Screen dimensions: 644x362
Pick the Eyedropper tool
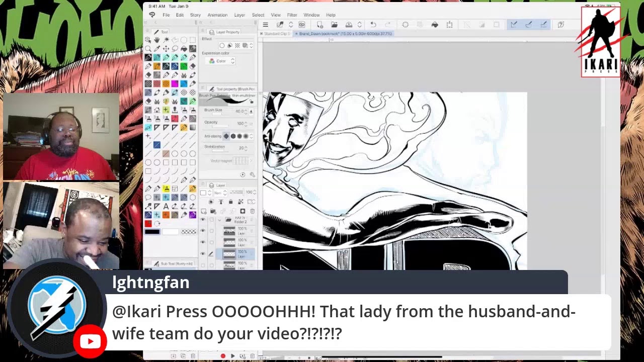click(x=157, y=49)
